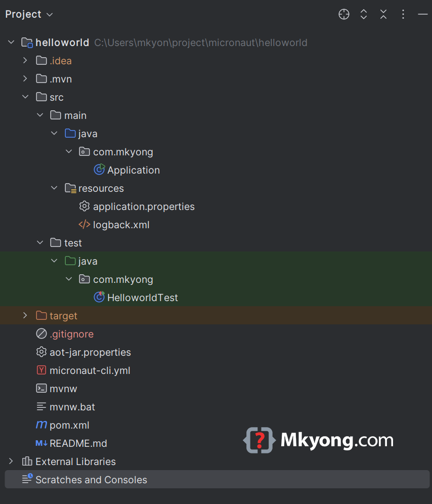Click the Collapse All icon

coord(383,14)
